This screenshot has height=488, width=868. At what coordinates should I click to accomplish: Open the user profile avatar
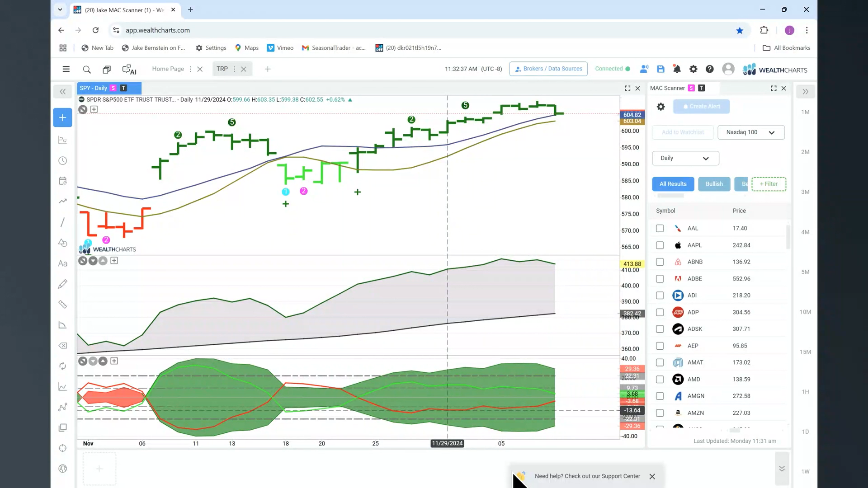pos(728,69)
